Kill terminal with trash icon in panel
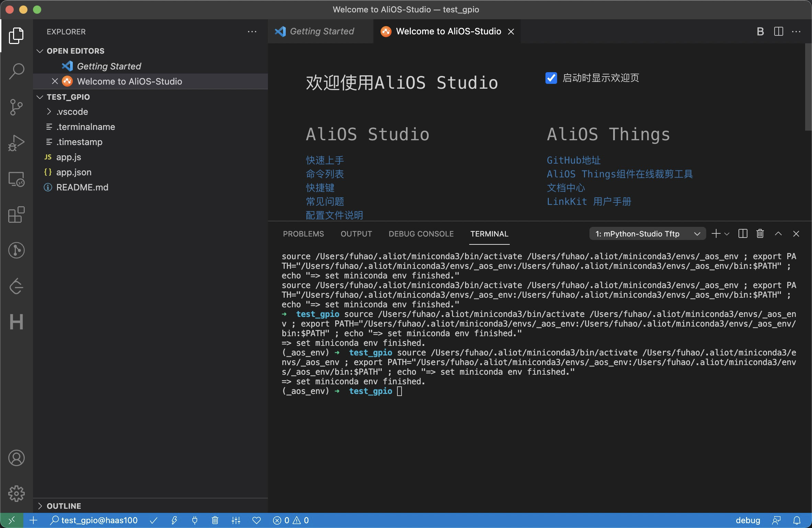812x528 pixels. point(760,234)
